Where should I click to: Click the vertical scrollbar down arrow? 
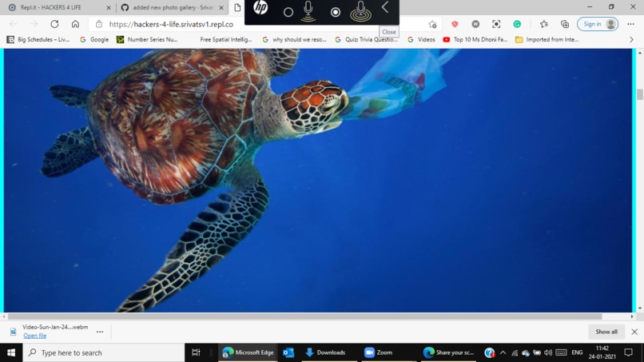tap(640, 308)
